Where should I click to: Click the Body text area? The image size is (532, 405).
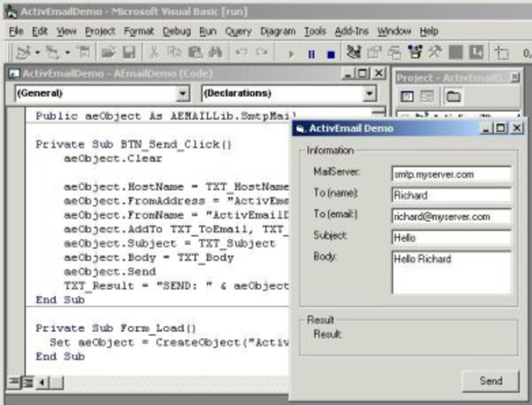point(451,272)
